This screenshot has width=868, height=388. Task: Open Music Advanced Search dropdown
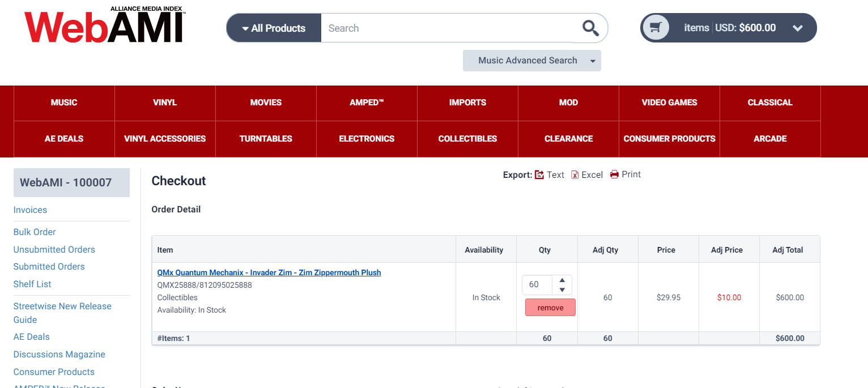coord(532,61)
